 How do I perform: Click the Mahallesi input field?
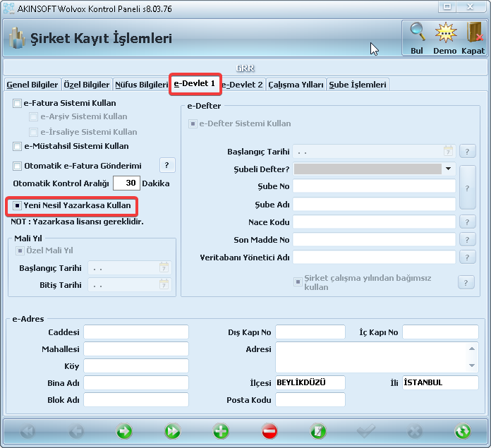coord(136,349)
